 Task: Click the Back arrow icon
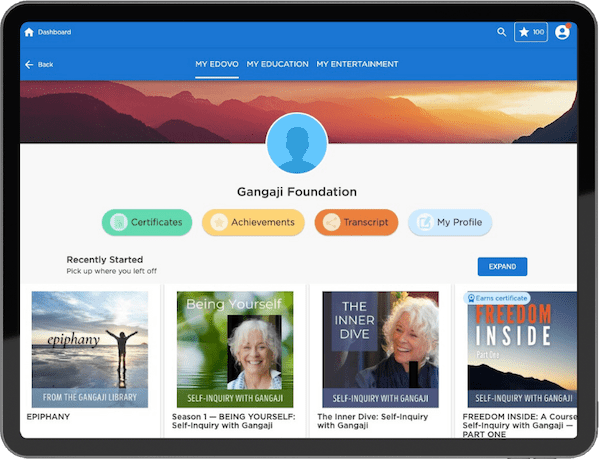[x=28, y=65]
